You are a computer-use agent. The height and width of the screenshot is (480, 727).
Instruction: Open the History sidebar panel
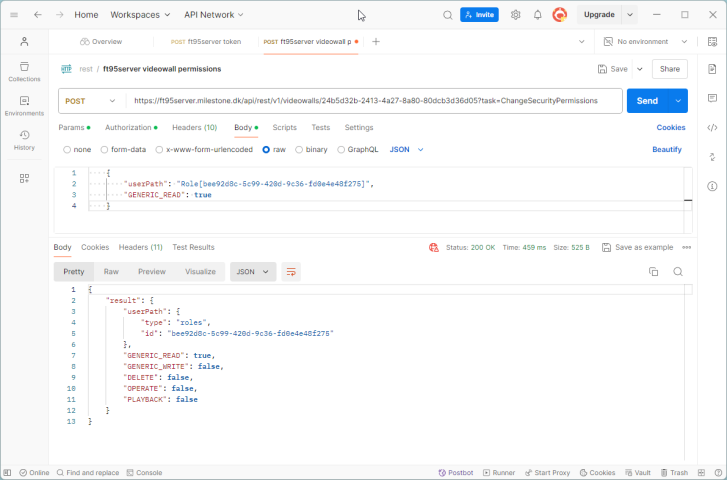click(x=24, y=139)
